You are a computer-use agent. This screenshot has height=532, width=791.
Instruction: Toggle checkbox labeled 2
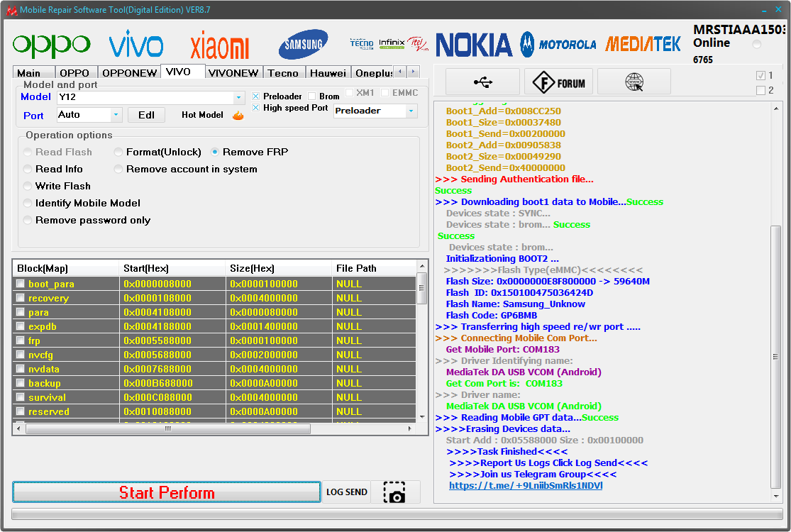tap(761, 90)
